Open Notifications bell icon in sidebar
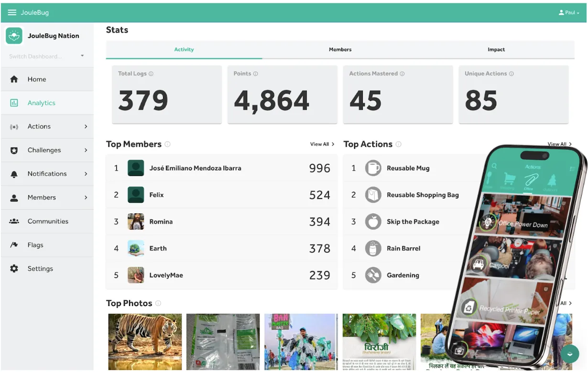This screenshot has width=588, height=372. point(14,174)
